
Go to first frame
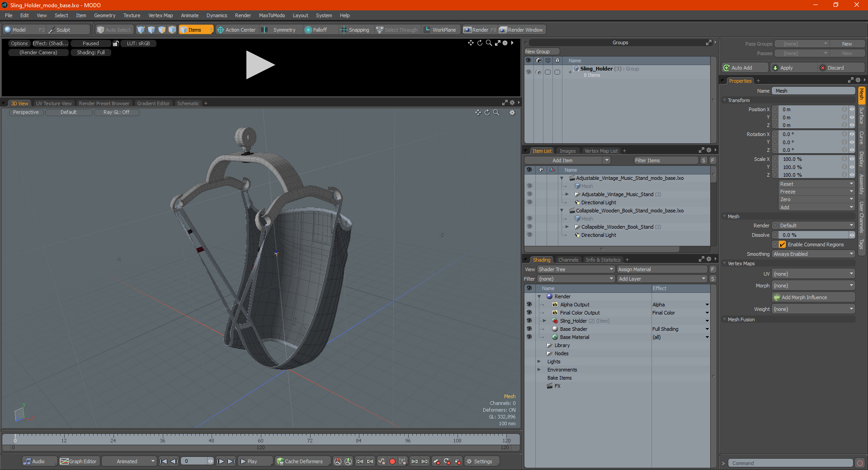click(164, 461)
